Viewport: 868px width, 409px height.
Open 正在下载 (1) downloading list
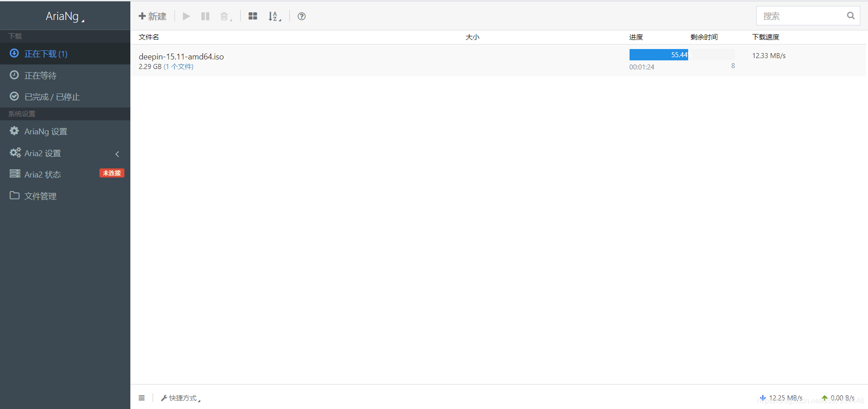[x=65, y=54]
